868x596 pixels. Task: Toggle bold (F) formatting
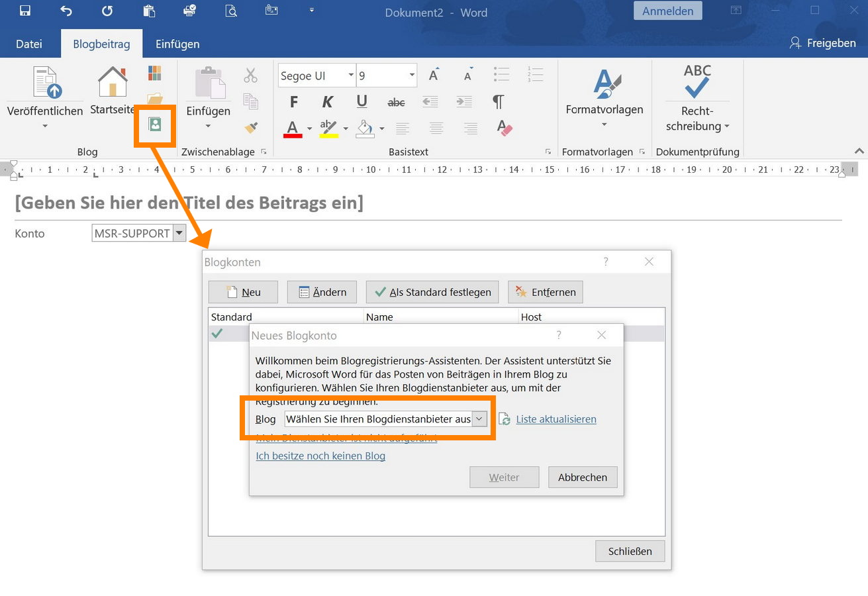pos(294,102)
